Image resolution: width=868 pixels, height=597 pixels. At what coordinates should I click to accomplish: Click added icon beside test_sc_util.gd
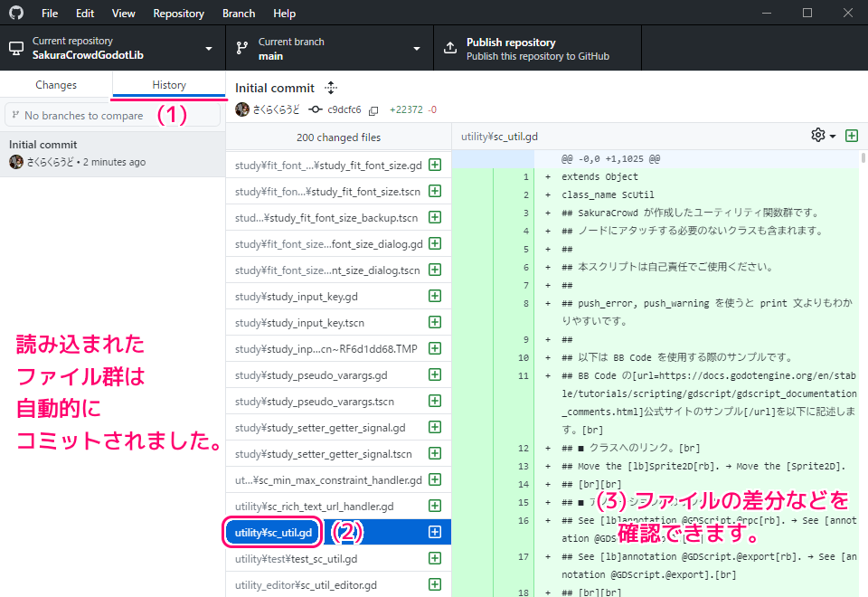pos(435,558)
